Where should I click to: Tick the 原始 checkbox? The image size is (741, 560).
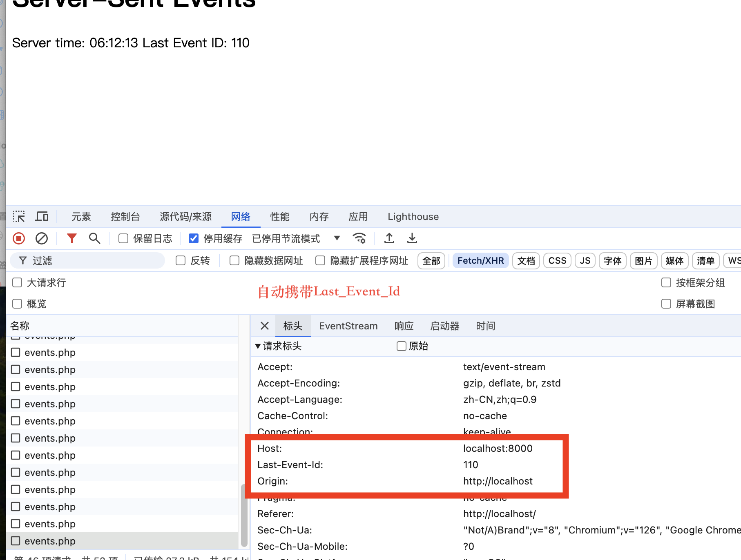coord(402,346)
